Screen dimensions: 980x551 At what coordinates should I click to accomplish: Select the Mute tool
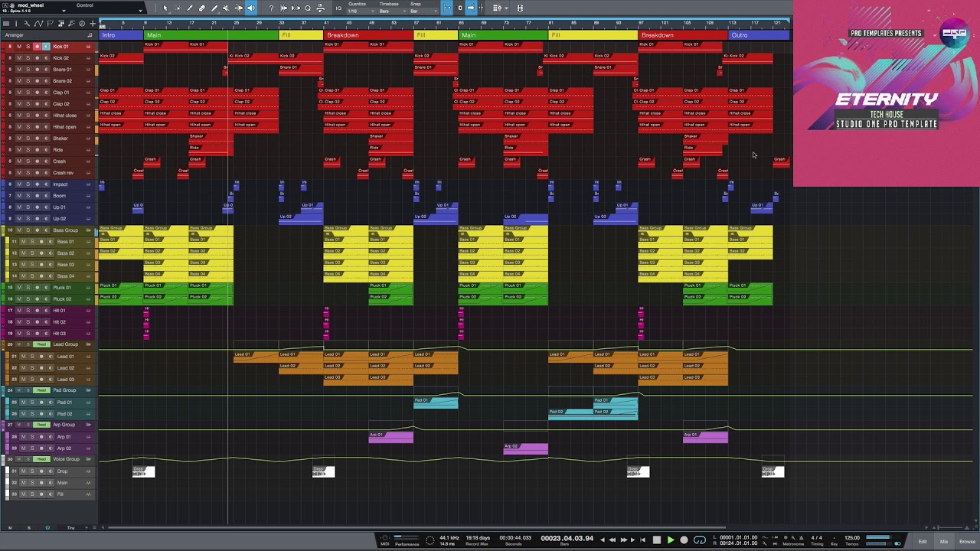pyautogui.click(x=226, y=8)
